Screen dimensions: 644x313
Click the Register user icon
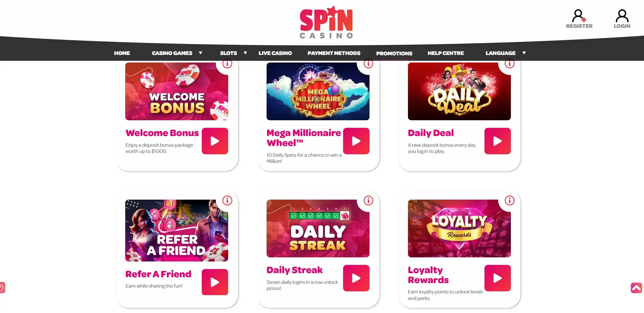(579, 16)
